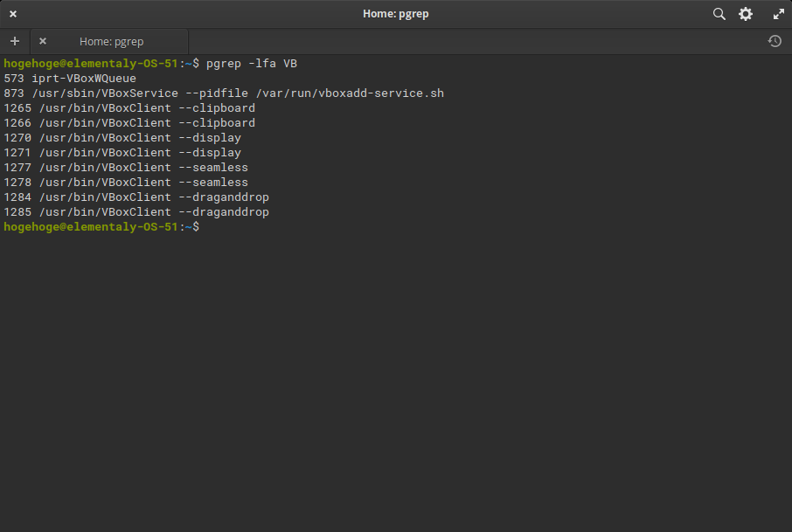The width and height of the screenshot is (792, 532).
Task: Click the line beginning with 1284
Action: 136,197
